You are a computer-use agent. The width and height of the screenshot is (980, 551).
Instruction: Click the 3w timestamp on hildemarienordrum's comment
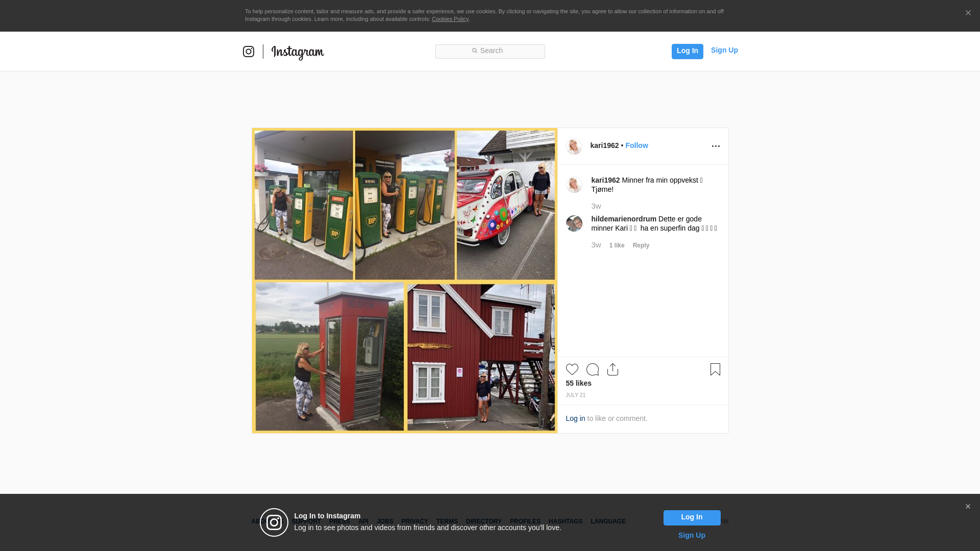[596, 245]
